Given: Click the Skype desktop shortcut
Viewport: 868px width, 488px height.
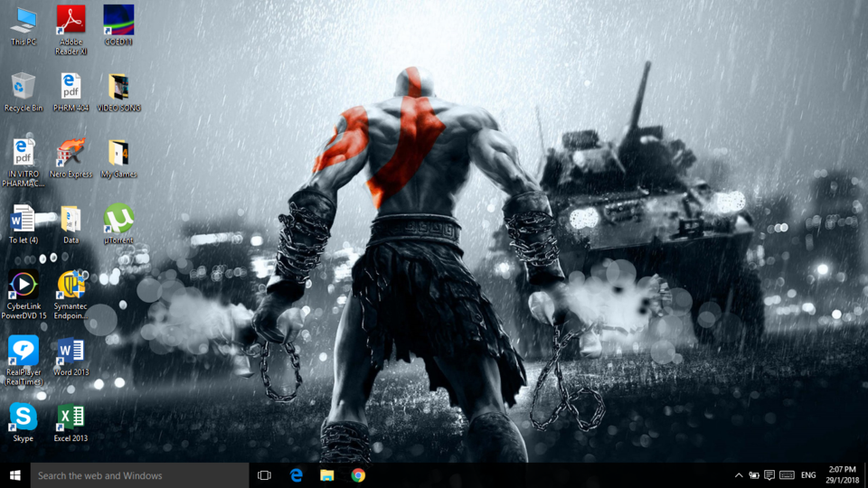Looking at the screenshot, I should coord(24,422).
